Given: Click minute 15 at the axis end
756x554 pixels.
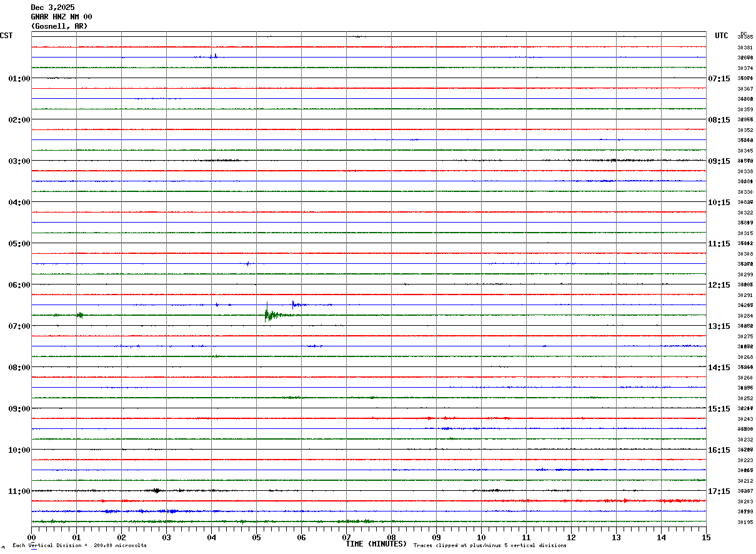Looking at the screenshot, I should (706, 537).
